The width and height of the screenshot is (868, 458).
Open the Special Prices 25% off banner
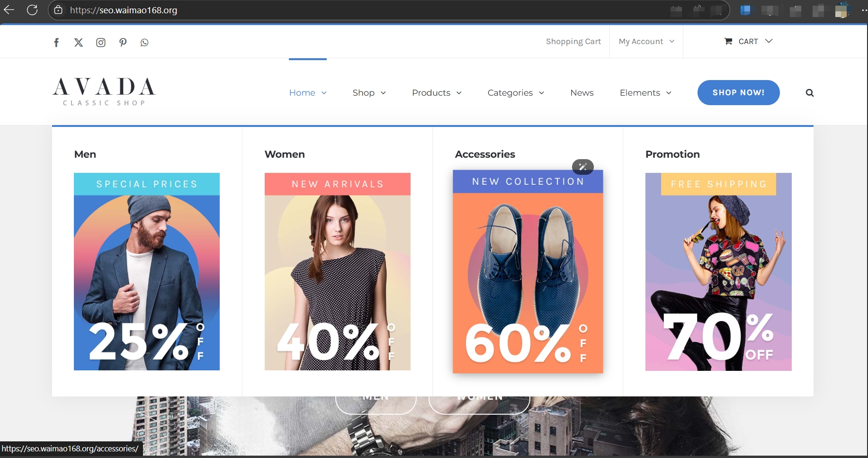tap(147, 271)
